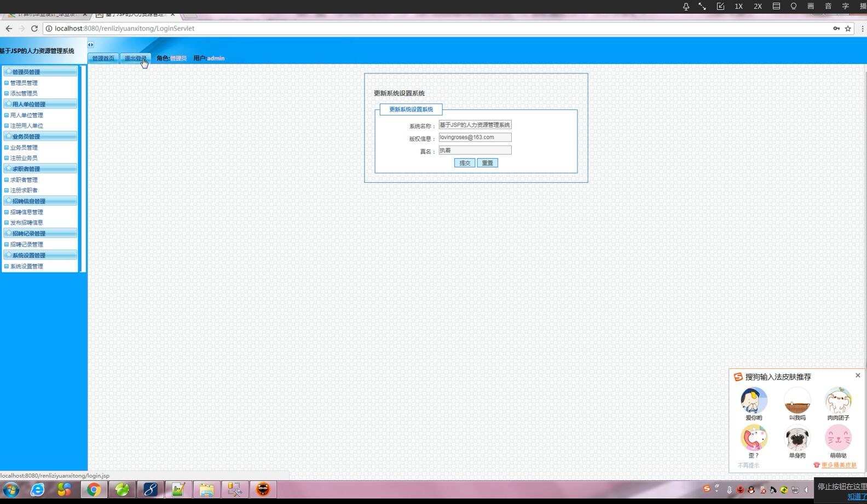Viewport: 867px width, 504px height.
Task: Open 发布招聘信息 menu item
Action: pyautogui.click(x=27, y=223)
